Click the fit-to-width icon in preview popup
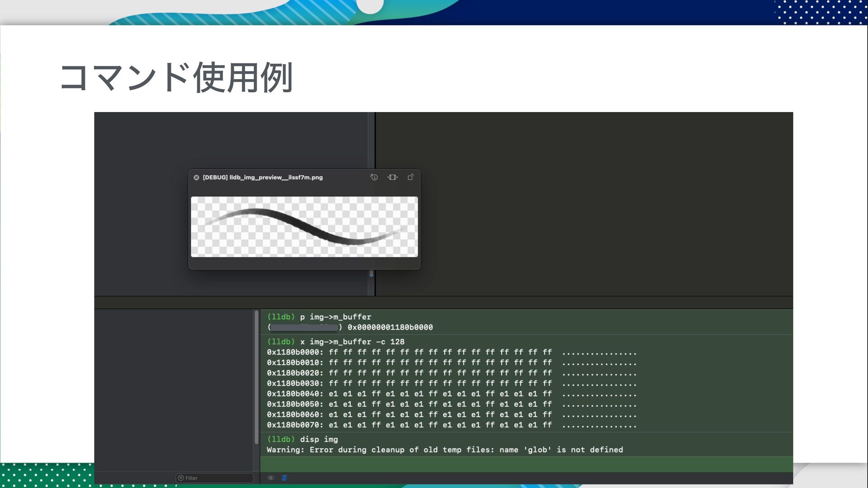This screenshot has height=488, width=868. (x=392, y=177)
